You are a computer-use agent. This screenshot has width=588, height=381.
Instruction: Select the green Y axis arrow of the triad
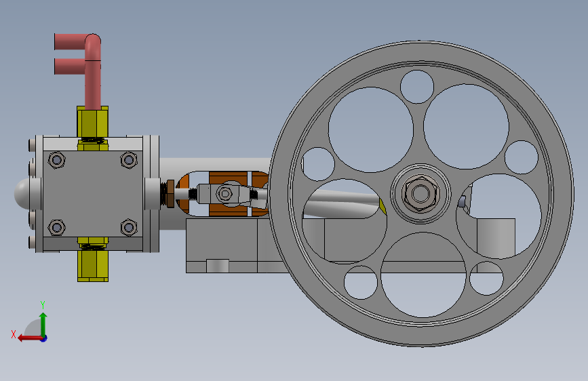[x=43, y=325]
